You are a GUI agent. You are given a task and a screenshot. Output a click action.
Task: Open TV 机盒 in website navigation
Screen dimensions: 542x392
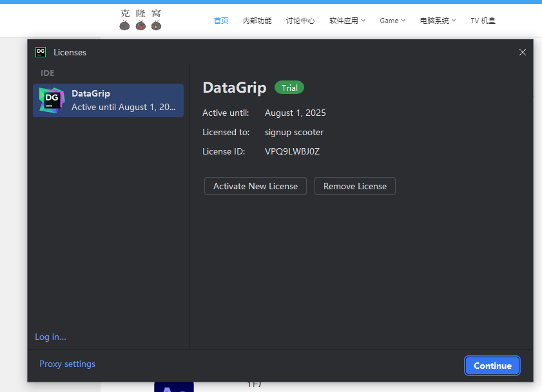[483, 21]
